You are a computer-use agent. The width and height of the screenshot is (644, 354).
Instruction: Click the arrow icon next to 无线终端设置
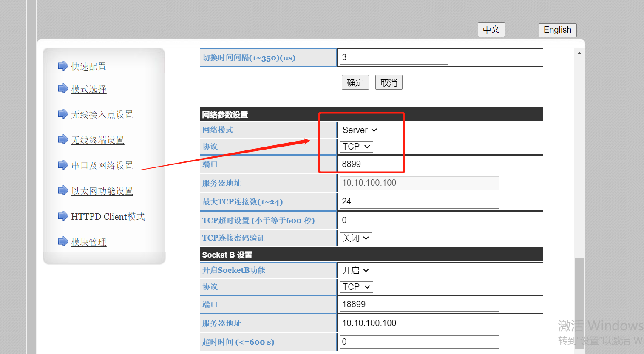(x=63, y=140)
